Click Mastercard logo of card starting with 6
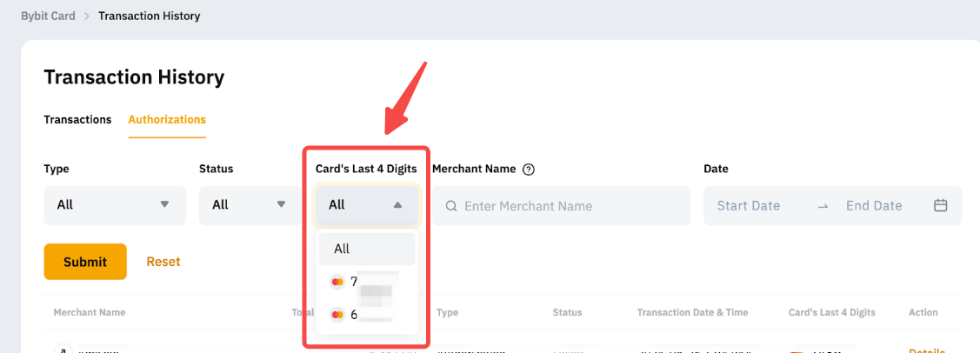Screen dimensions: 980x353 [337, 315]
